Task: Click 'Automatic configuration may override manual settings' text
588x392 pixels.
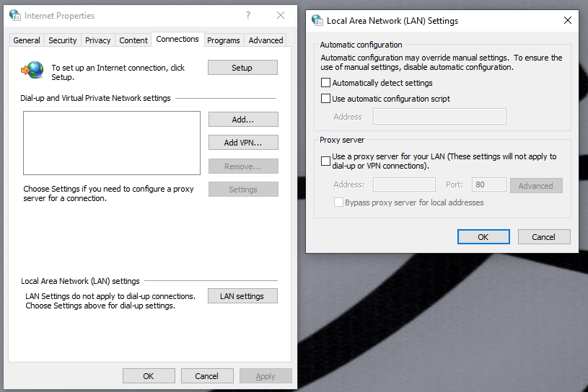Action: tap(442, 62)
